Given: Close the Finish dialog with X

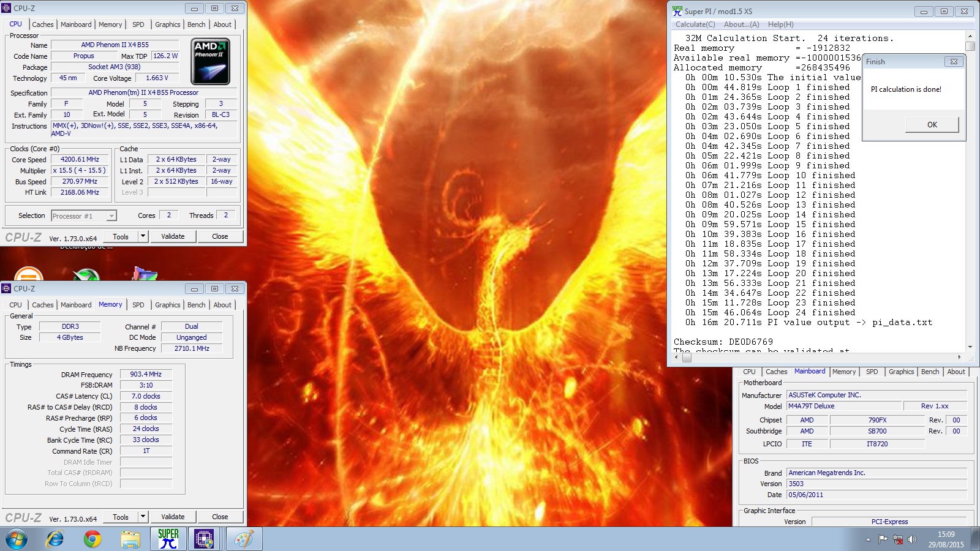Looking at the screenshot, I should point(954,61).
